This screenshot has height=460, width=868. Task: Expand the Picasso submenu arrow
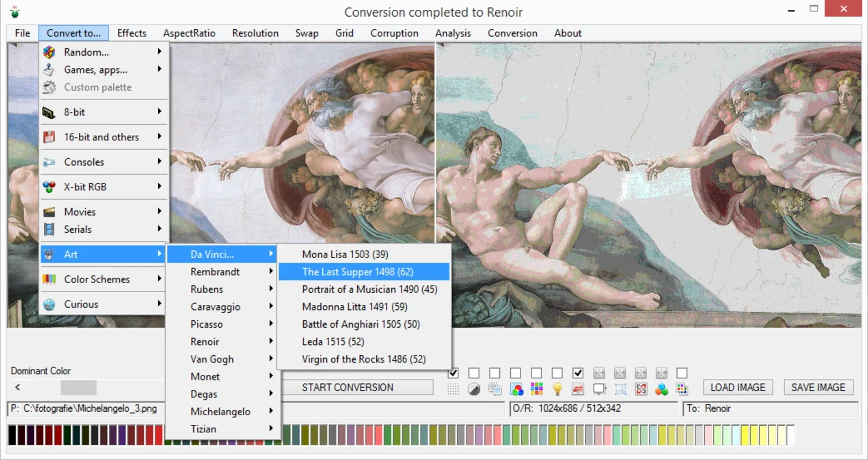click(271, 324)
